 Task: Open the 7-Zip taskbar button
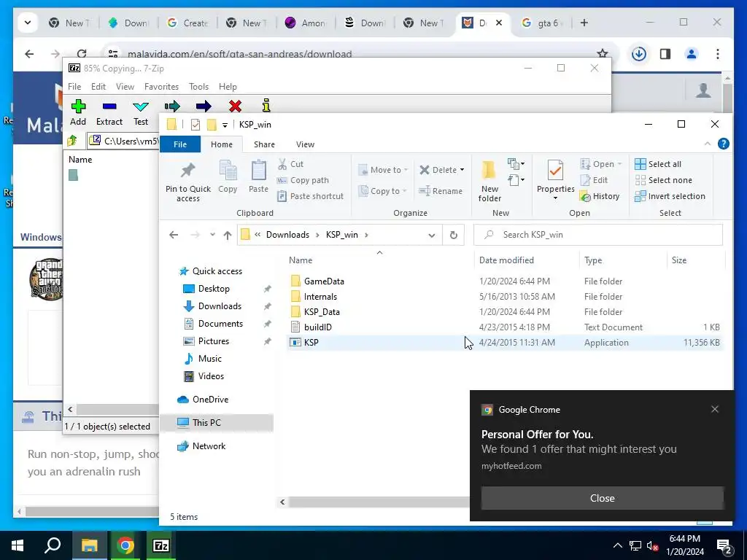coord(161,545)
